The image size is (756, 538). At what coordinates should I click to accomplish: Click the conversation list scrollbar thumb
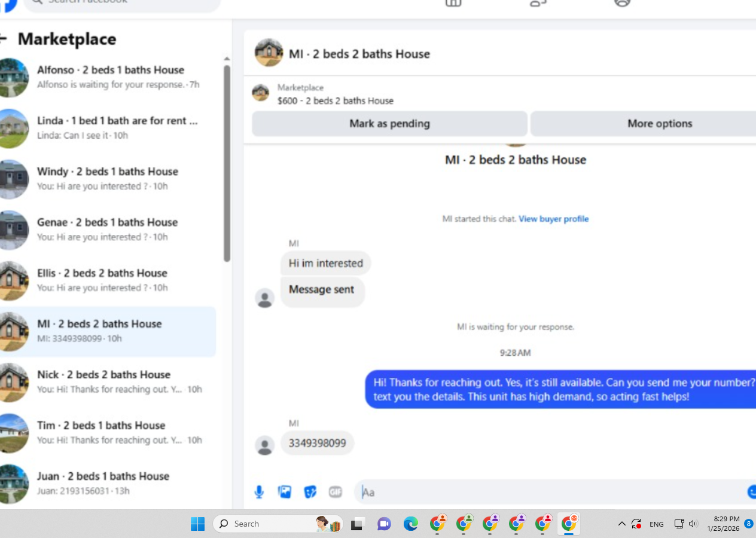click(227, 163)
